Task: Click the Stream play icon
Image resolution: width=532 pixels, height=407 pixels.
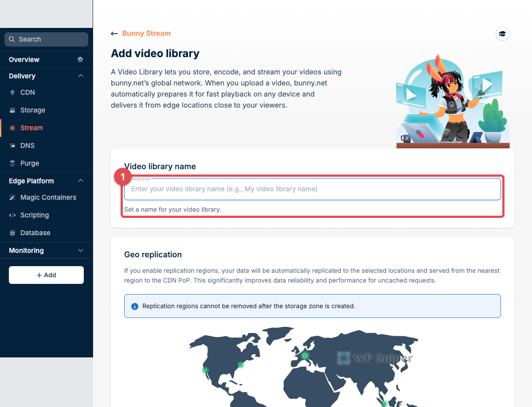Action: (x=12, y=128)
